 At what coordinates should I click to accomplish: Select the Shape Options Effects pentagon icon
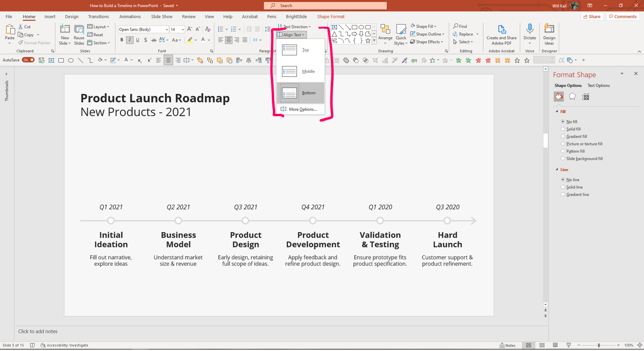(x=572, y=97)
